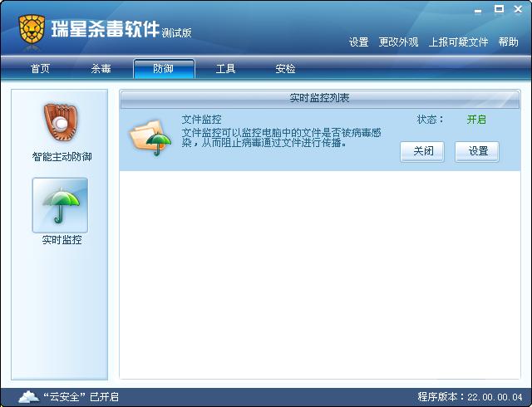Select the 实时监控 green umbrella icon
Viewport: 532px width, 407px height.
click(x=61, y=205)
